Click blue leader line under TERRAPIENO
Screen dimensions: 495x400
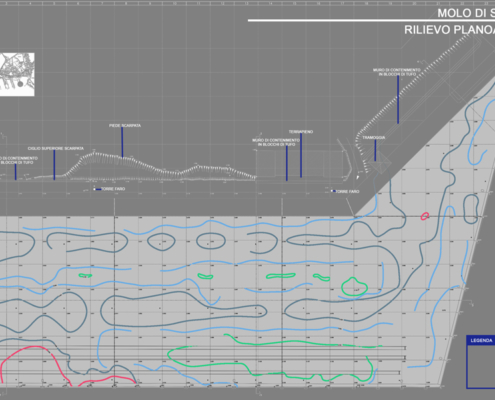[301, 156]
